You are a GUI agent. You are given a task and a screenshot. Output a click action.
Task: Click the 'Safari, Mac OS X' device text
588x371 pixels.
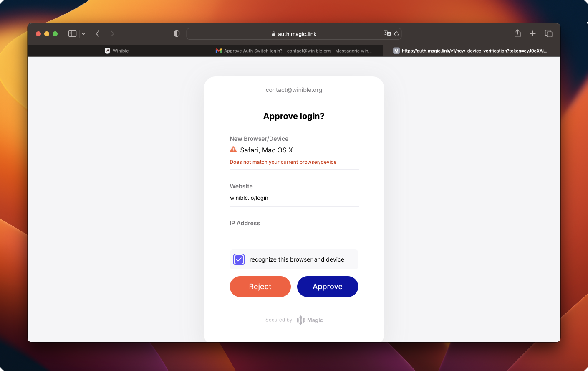[x=267, y=150]
